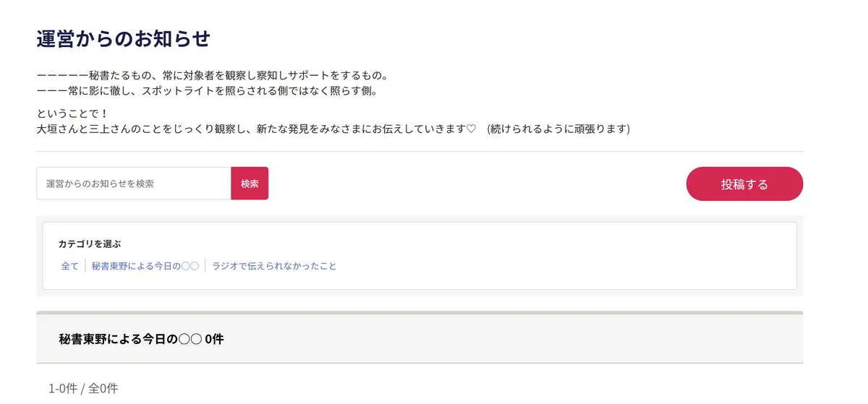Click the ということで！ text
The width and height of the screenshot is (868, 404).
[72, 113]
